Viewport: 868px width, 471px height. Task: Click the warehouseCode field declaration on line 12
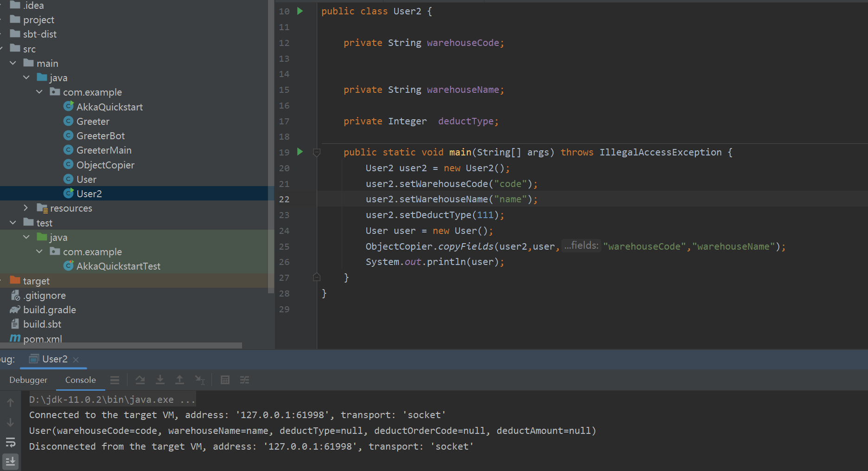pos(463,43)
